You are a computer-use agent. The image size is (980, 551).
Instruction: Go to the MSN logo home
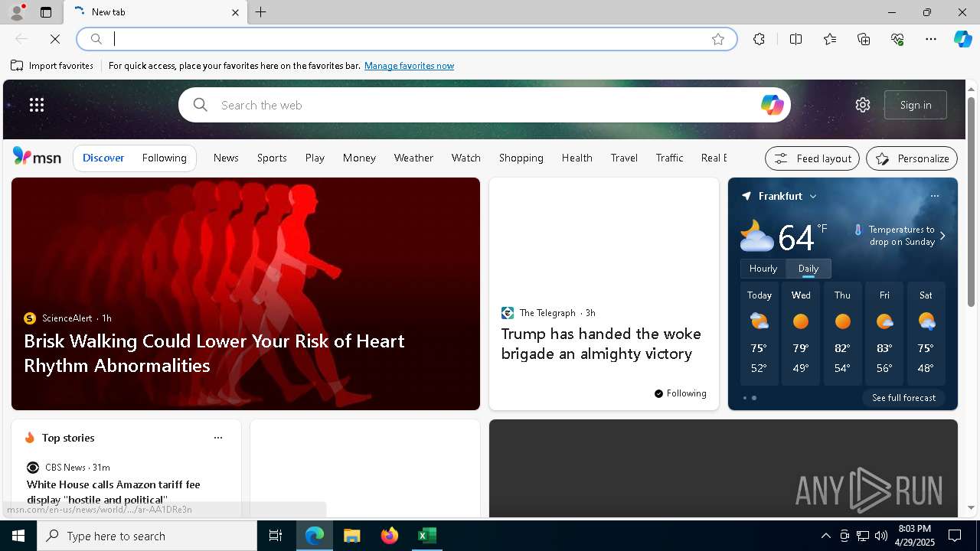click(37, 157)
